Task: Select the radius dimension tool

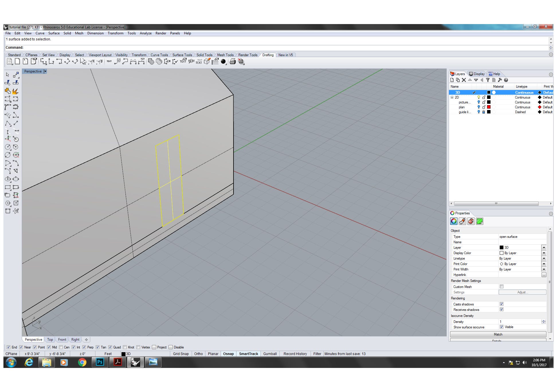Action: coord(91,62)
